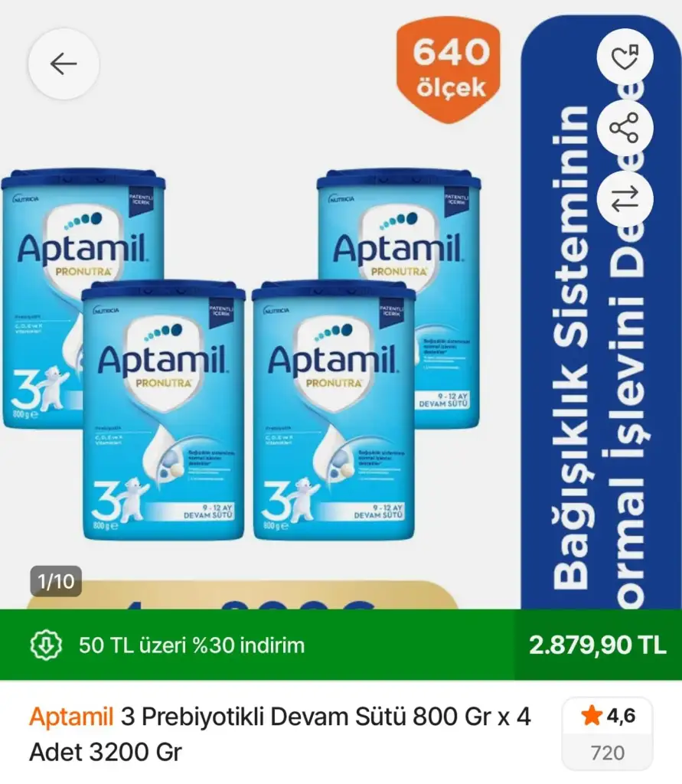Tap the front-left Aptamil can image
This screenshot has height=784, width=682.
click(164, 410)
